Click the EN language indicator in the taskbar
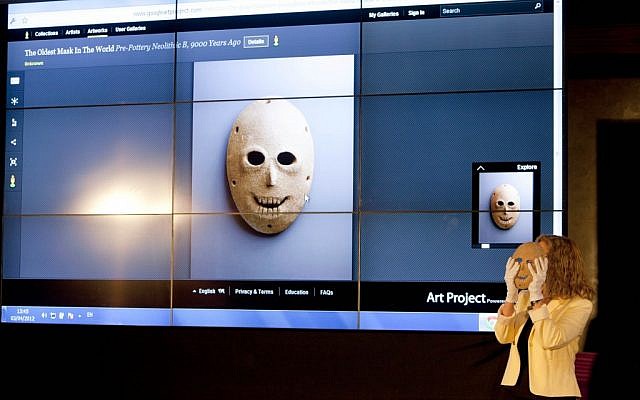The width and height of the screenshot is (640, 400). (x=90, y=315)
